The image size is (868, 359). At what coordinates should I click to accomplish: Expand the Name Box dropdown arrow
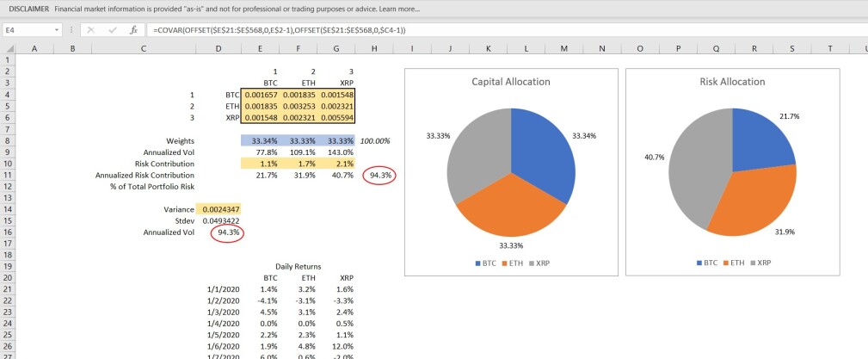pos(57,30)
